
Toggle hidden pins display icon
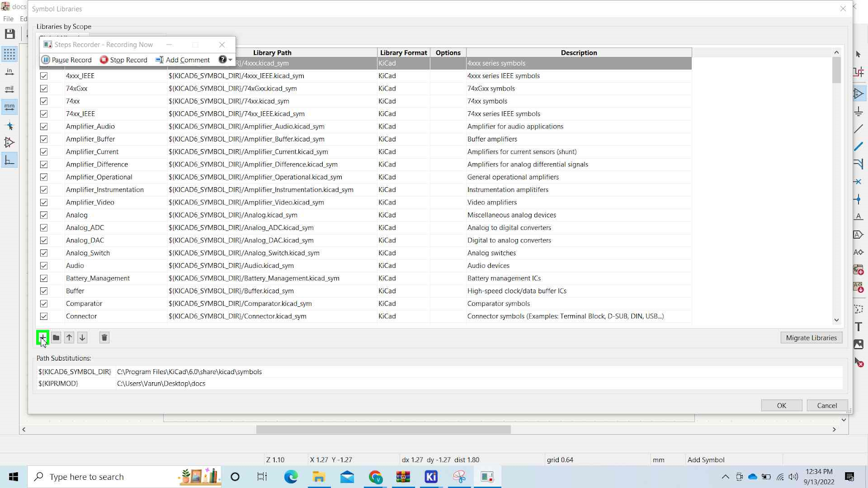(x=9, y=143)
